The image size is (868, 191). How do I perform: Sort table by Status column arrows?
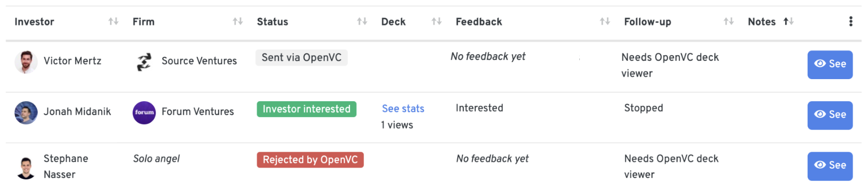point(362,22)
